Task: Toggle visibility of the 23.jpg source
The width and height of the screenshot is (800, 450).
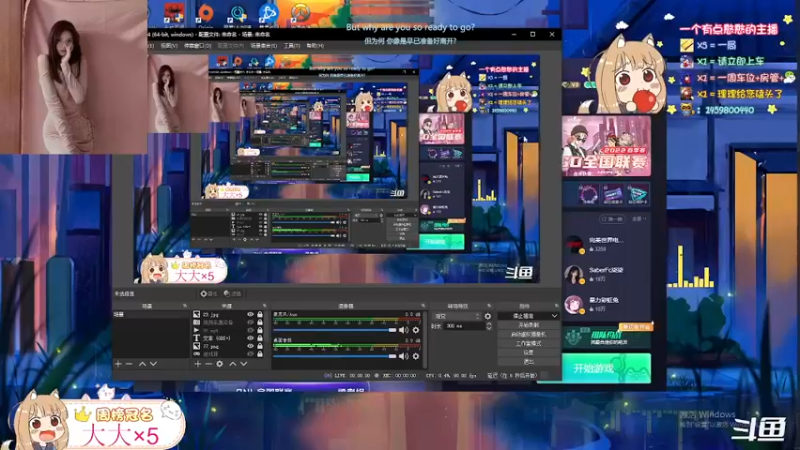Action: [x=250, y=315]
